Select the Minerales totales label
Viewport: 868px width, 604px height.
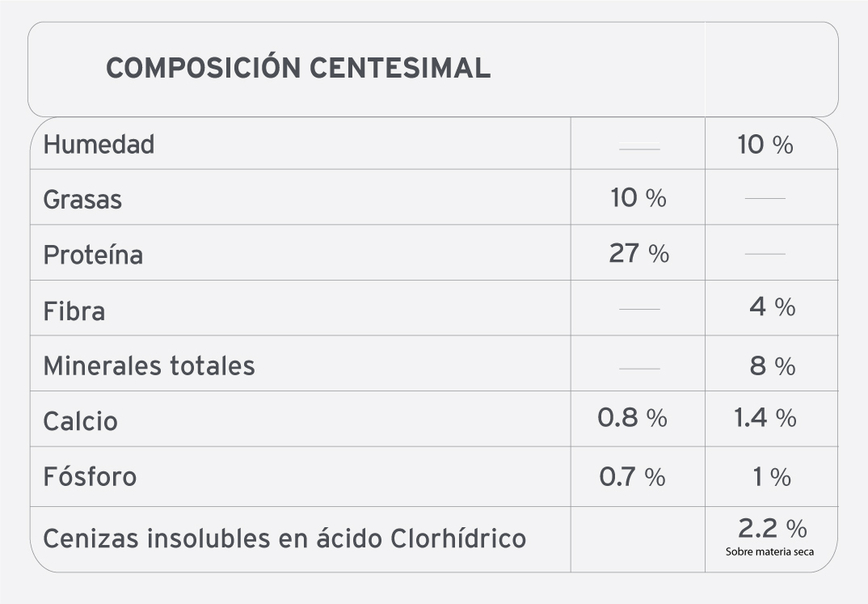point(149,365)
